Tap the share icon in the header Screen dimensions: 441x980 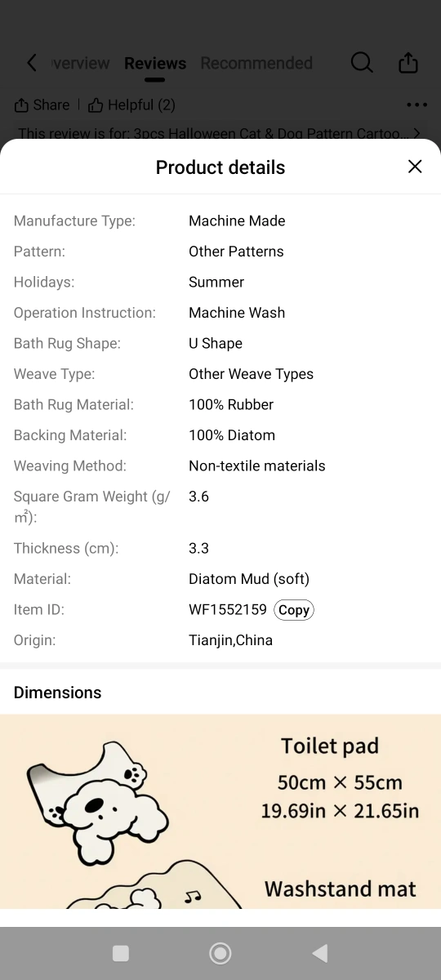click(x=408, y=63)
